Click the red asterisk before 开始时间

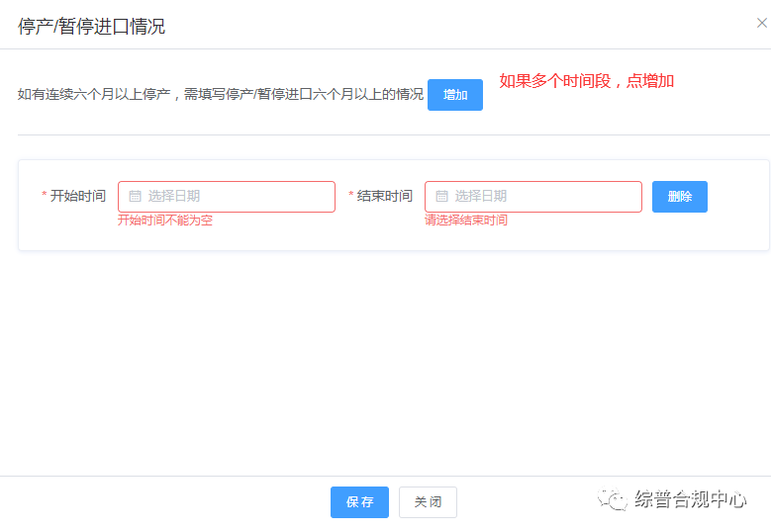45,197
